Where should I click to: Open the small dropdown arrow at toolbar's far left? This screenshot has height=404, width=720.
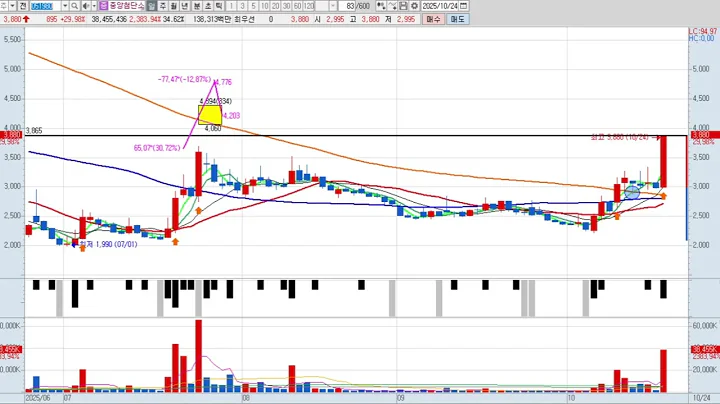point(12,6)
